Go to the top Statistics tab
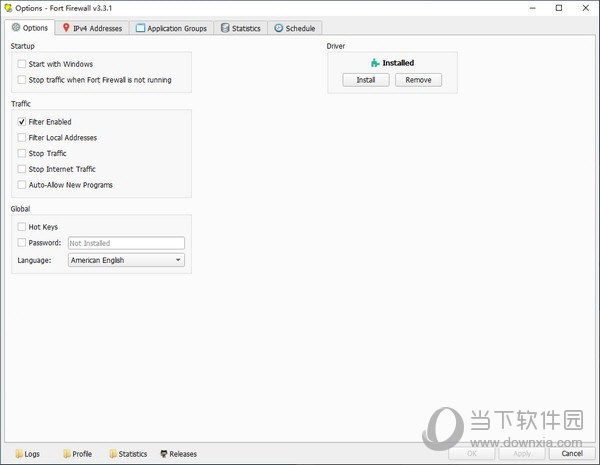This screenshot has width=600, height=465. (241, 28)
